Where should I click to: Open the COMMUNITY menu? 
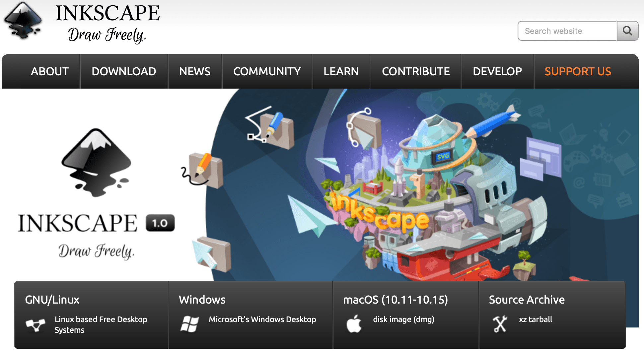[x=267, y=71]
